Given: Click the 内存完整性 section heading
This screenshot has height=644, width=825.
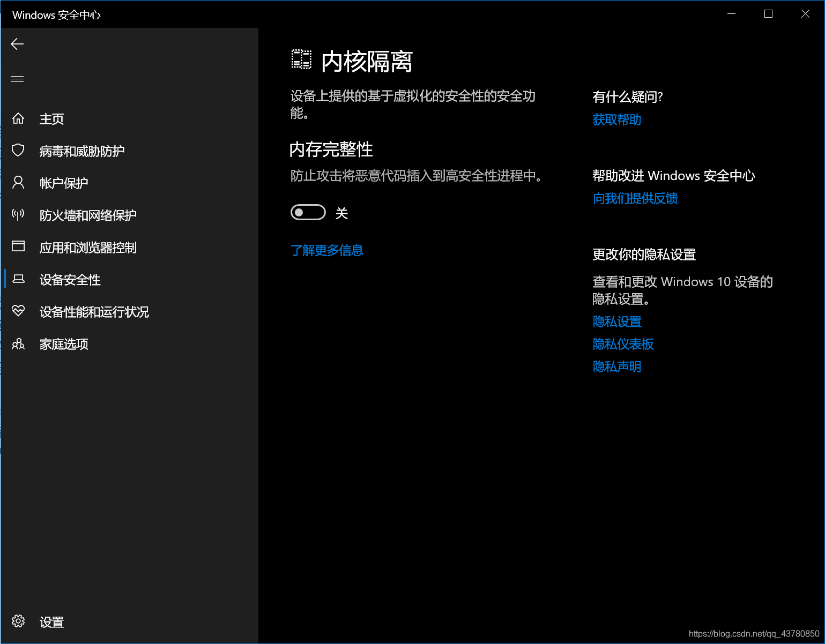Looking at the screenshot, I should [x=331, y=149].
